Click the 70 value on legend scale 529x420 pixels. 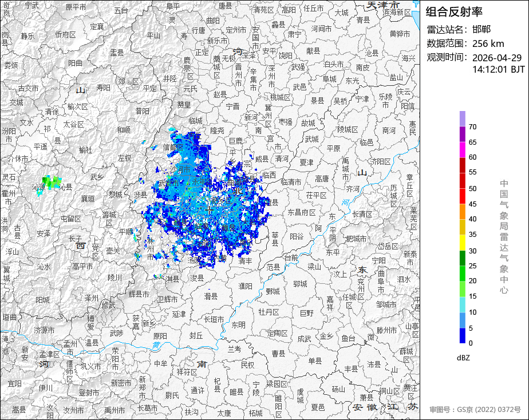[x=473, y=127]
